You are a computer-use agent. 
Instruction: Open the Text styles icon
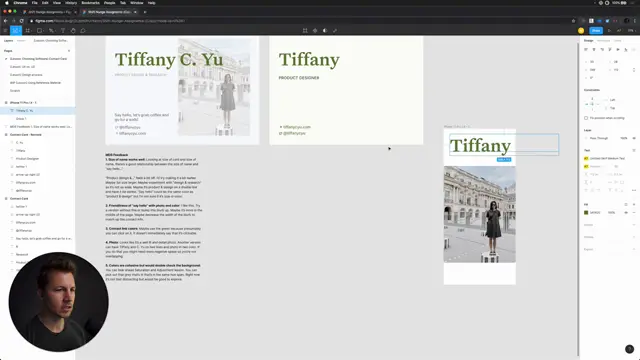(x=634, y=150)
